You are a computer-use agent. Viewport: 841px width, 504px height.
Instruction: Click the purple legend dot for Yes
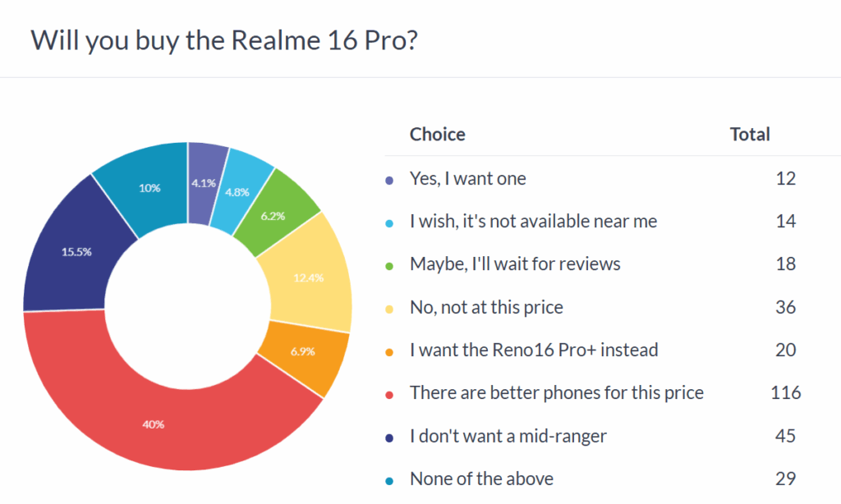click(389, 179)
